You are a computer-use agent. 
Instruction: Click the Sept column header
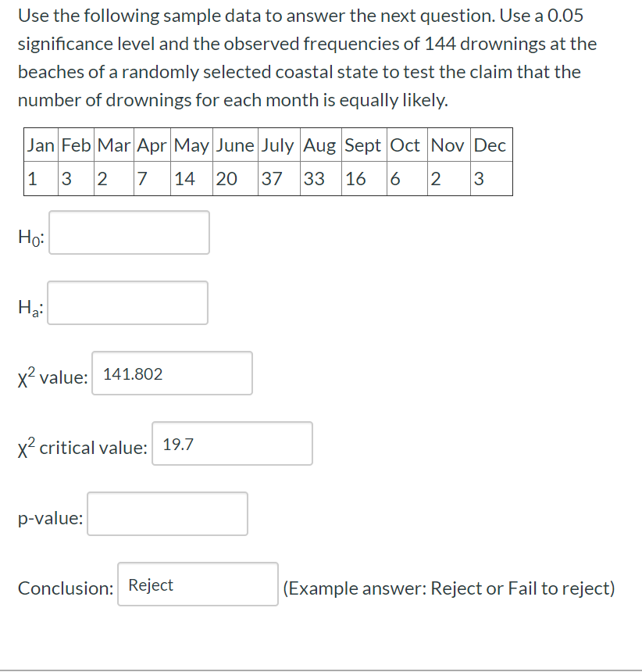click(362, 145)
